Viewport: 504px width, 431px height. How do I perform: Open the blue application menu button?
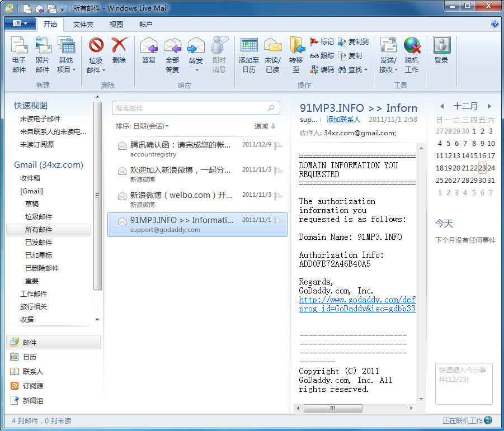pos(20,23)
